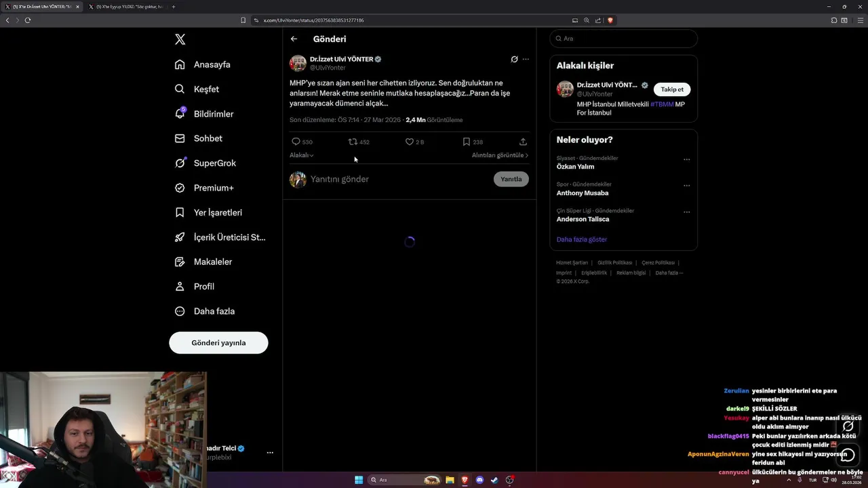Bookmark the post with 238 icon
The width and height of the screenshot is (868, 488).
pos(466,142)
